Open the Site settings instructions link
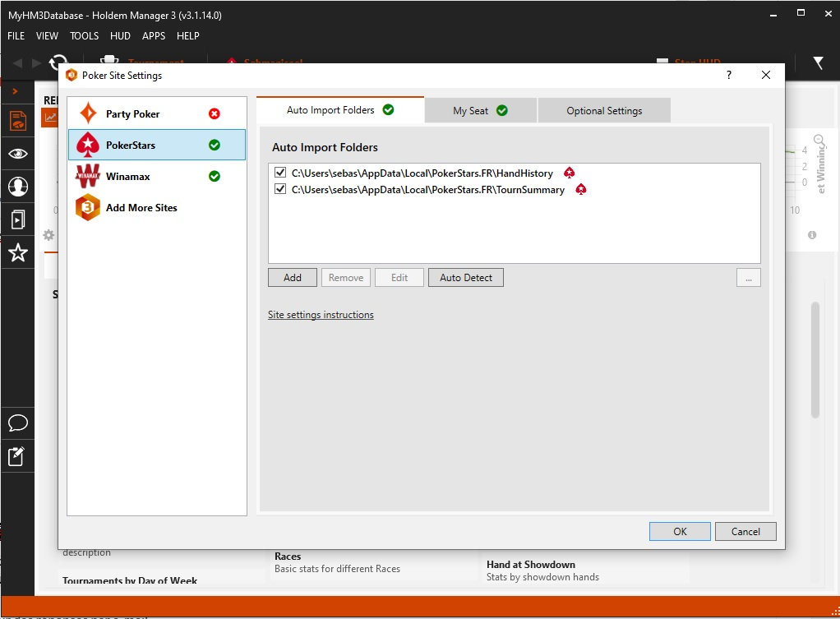The height and width of the screenshot is (619, 840). point(321,315)
